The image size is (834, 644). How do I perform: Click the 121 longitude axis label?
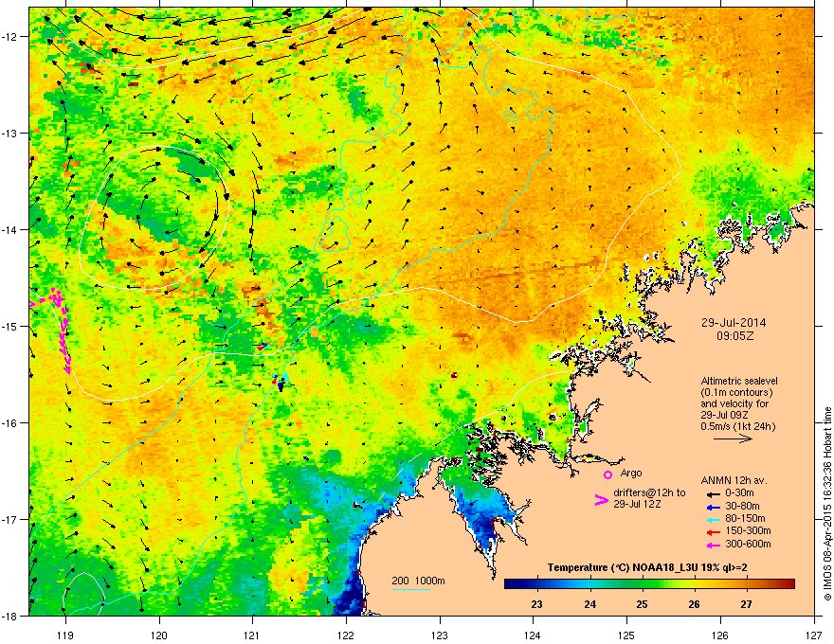pos(252,635)
